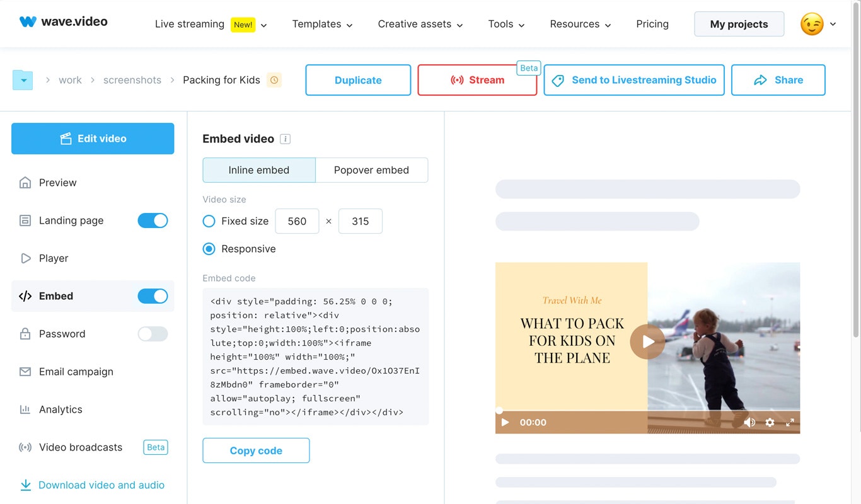Open Analytics in the sidebar
The width and height of the screenshot is (861, 504).
pos(61,409)
